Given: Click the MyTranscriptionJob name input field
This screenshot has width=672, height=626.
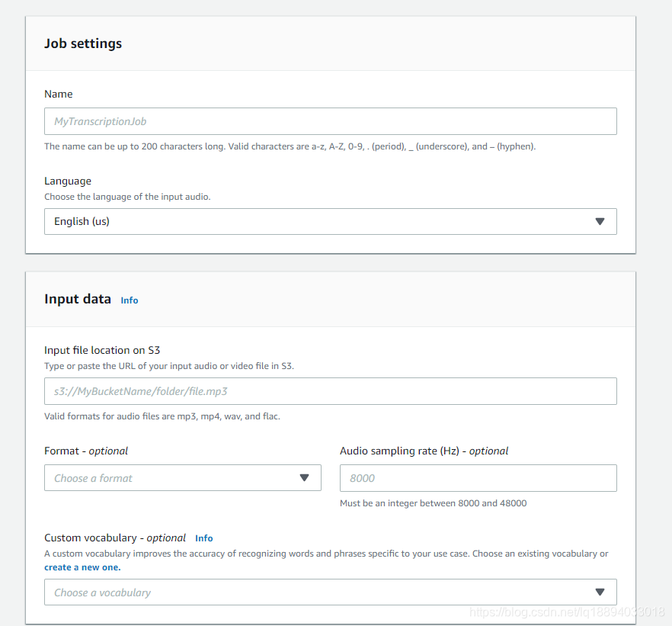Looking at the screenshot, I should pos(330,121).
